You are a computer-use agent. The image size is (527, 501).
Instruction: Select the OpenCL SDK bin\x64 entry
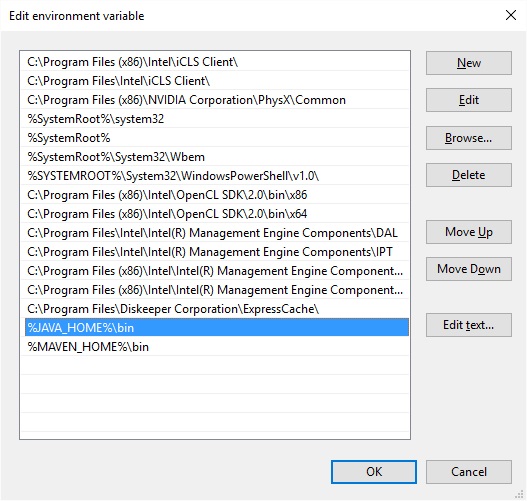(x=217, y=214)
